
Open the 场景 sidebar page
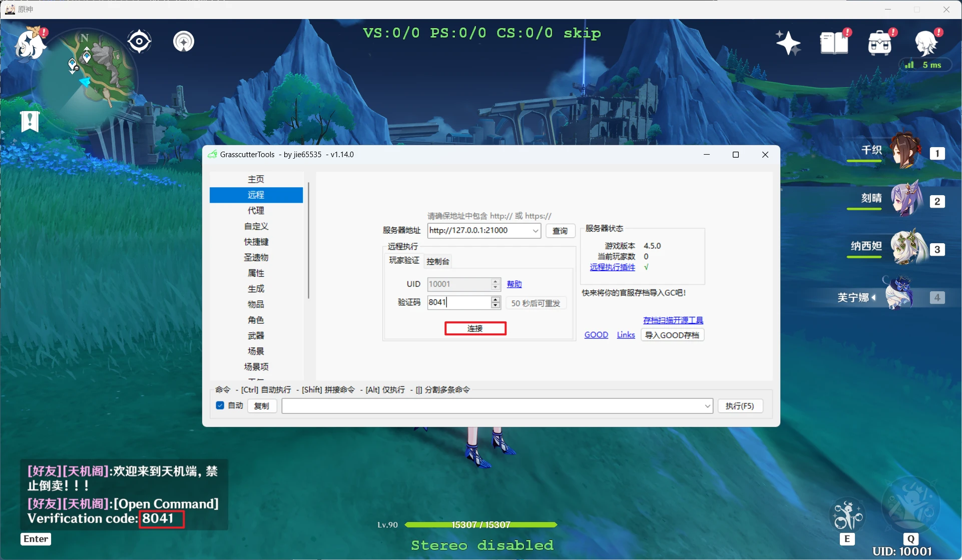pos(256,351)
